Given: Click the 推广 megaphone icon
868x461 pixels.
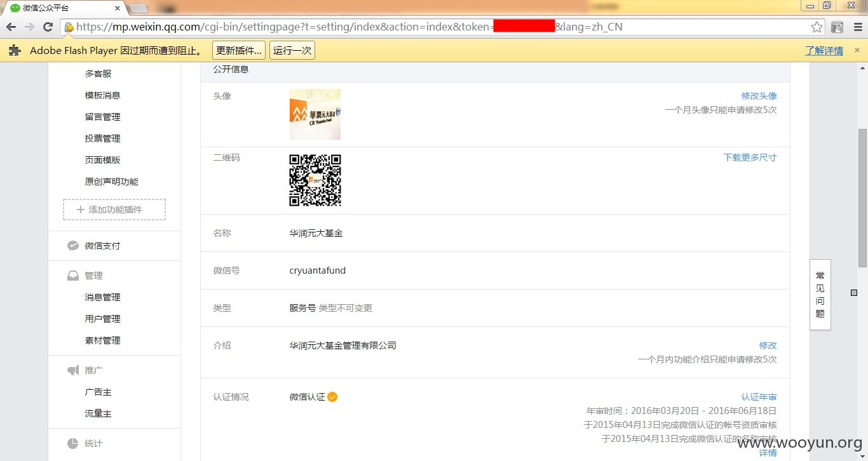Looking at the screenshot, I should click(73, 370).
